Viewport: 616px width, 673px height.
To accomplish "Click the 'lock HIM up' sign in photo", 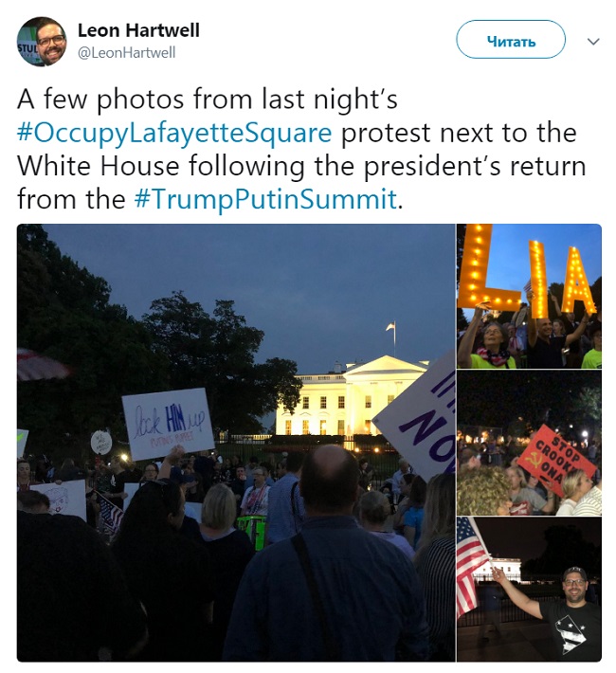I will tap(168, 424).
